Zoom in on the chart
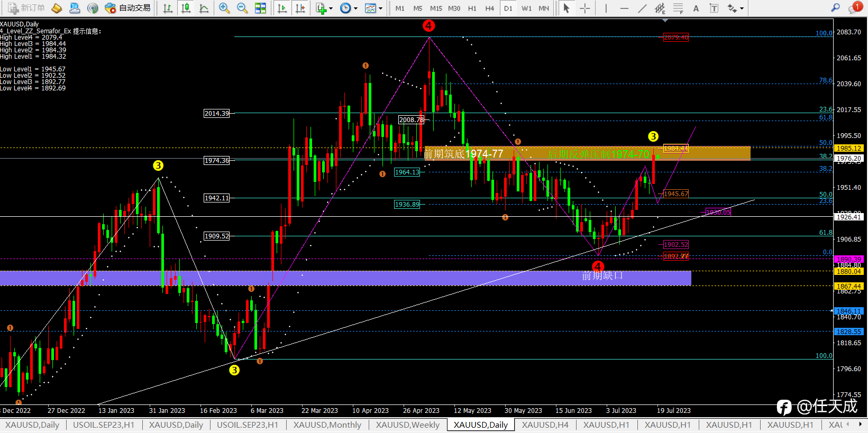Viewport: 868px width, 433px height. [224, 8]
